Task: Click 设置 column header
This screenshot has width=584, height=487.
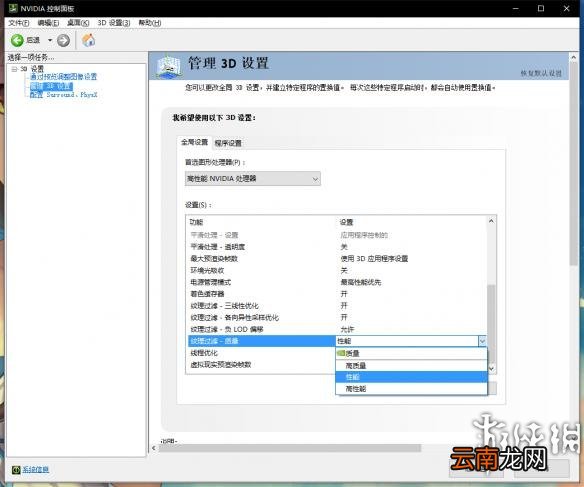Action: [x=346, y=222]
